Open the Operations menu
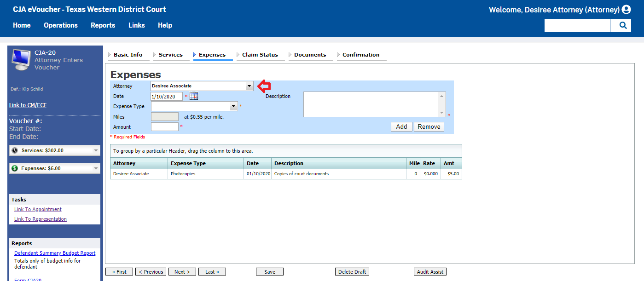644x281 pixels. point(61,25)
